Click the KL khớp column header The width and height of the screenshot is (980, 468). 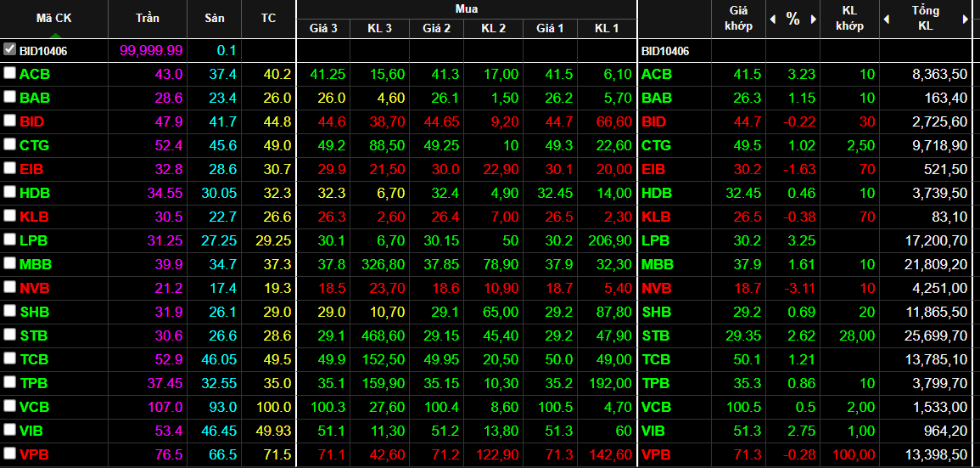pos(849,19)
